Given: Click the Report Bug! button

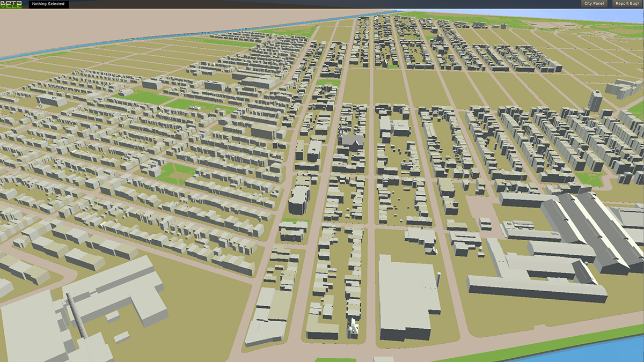Looking at the screenshot, I should (x=626, y=4).
